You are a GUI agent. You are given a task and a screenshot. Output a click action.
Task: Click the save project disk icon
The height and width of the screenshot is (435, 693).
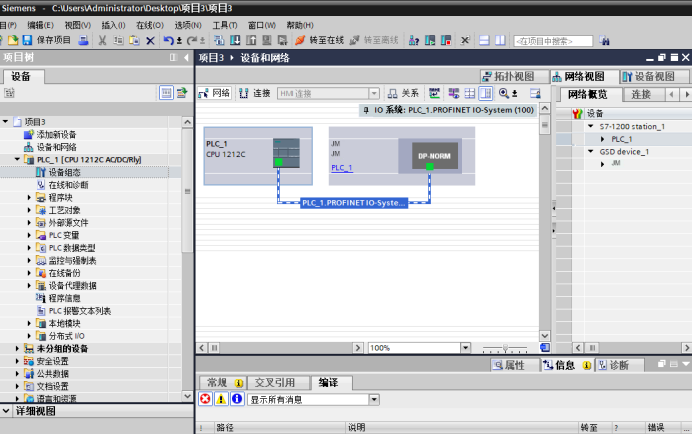pyautogui.click(x=27, y=40)
